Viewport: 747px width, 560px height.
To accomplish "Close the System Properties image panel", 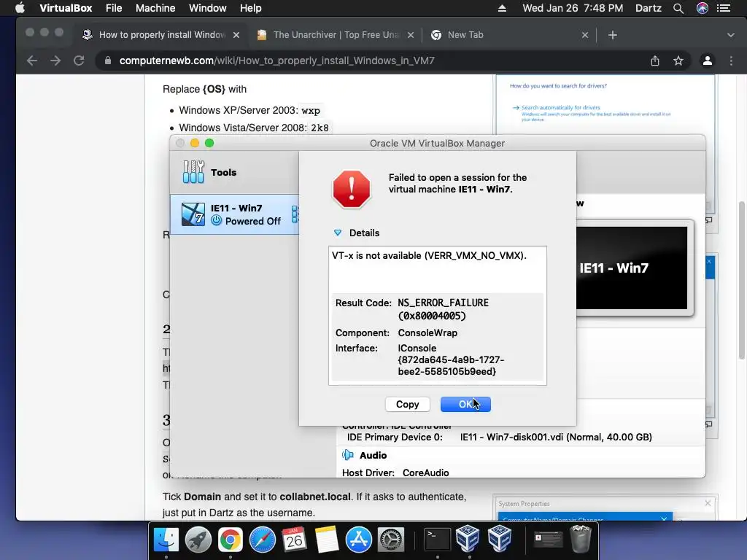I will pos(708,503).
